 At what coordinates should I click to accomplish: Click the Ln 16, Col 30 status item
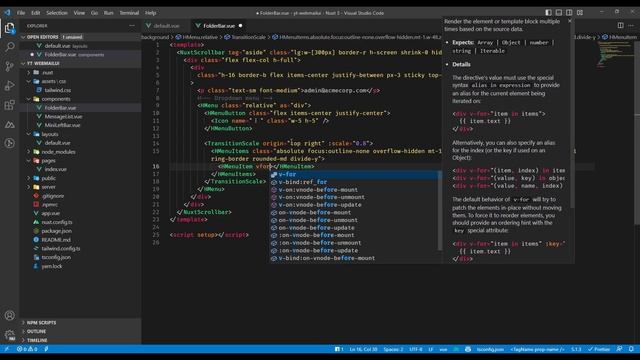pos(363,349)
